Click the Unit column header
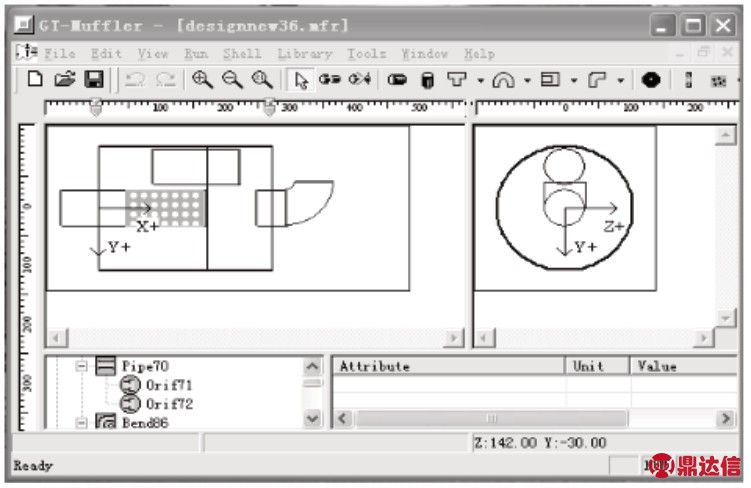 597,366
